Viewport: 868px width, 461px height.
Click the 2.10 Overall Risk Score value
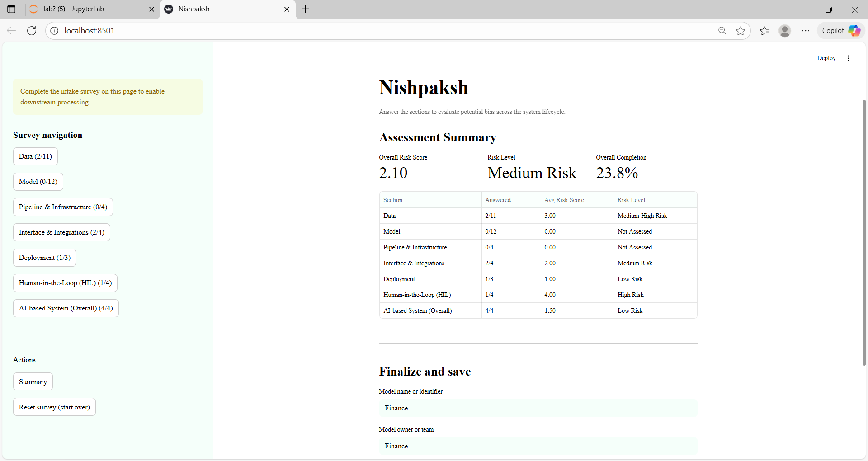[x=393, y=173]
